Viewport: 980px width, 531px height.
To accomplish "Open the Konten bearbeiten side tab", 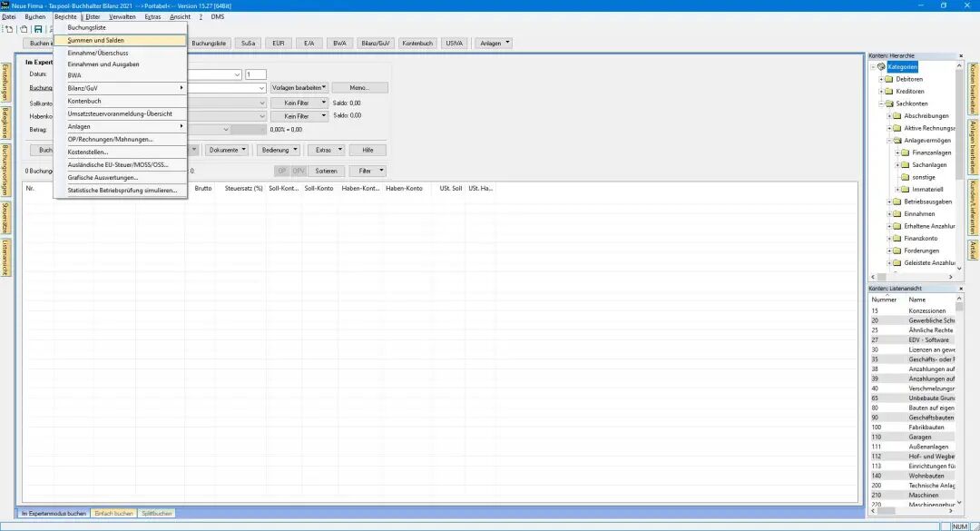I will [974, 89].
